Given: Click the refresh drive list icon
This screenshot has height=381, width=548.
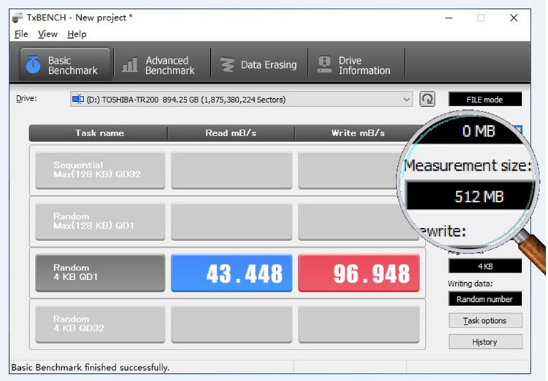Looking at the screenshot, I should (x=427, y=99).
